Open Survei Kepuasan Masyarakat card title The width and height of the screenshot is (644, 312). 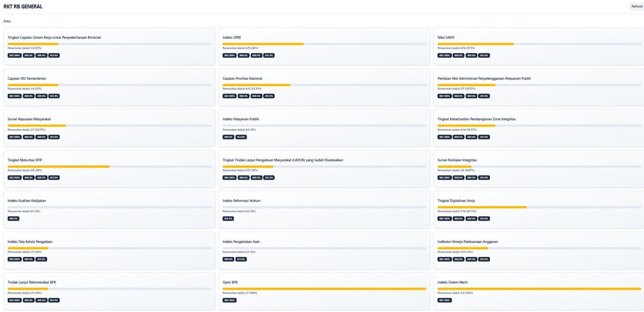[29, 119]
